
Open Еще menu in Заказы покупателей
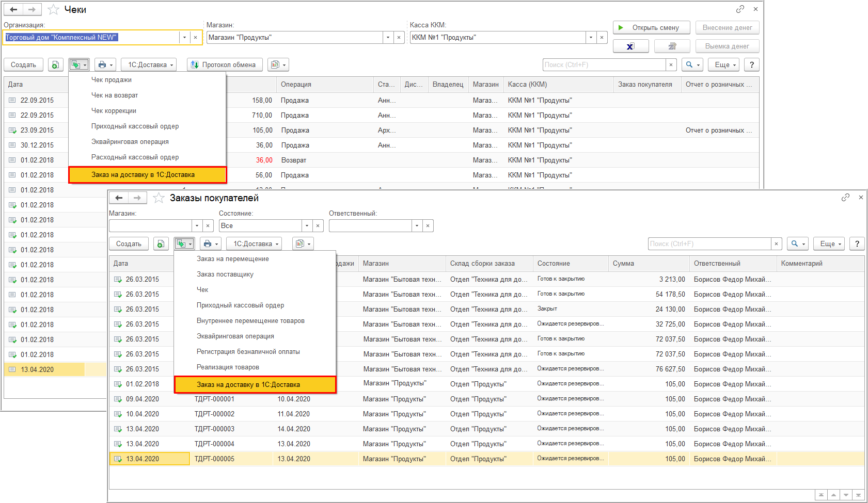click(x=829, y=244)
